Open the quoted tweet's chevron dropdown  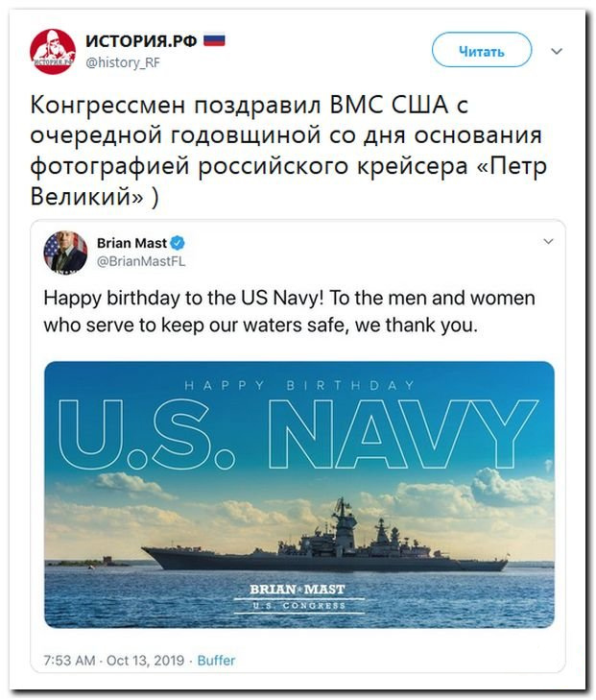point(548,242)
